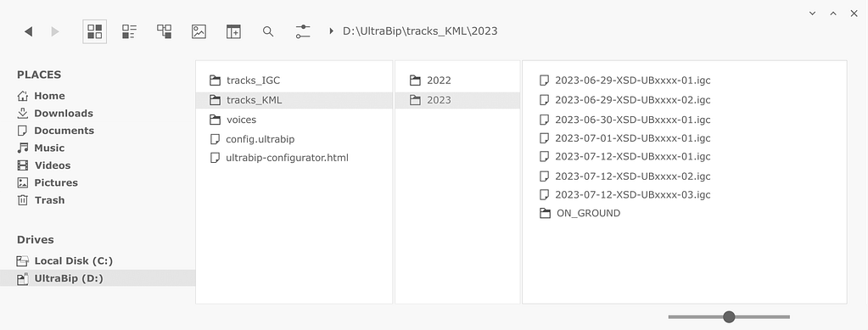Click the Downloads arrow icon
This screenshot has height=330, width=868.
[22, 113]
